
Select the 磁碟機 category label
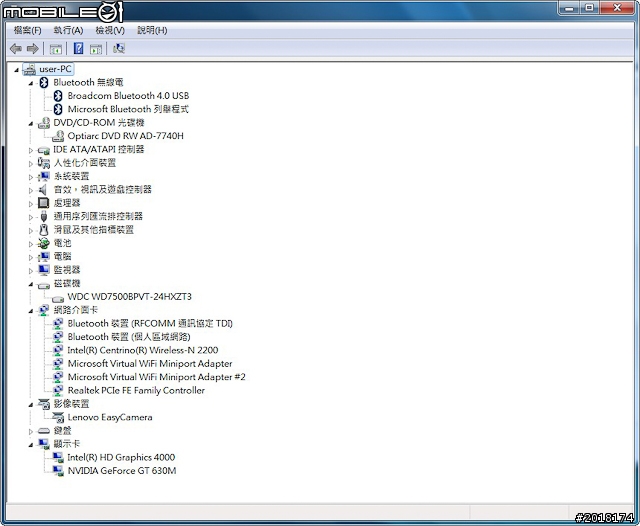67,283
